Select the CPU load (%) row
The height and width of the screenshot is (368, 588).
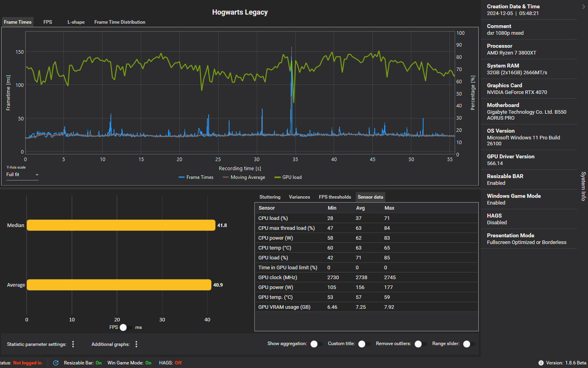click(x=366, y=218)
